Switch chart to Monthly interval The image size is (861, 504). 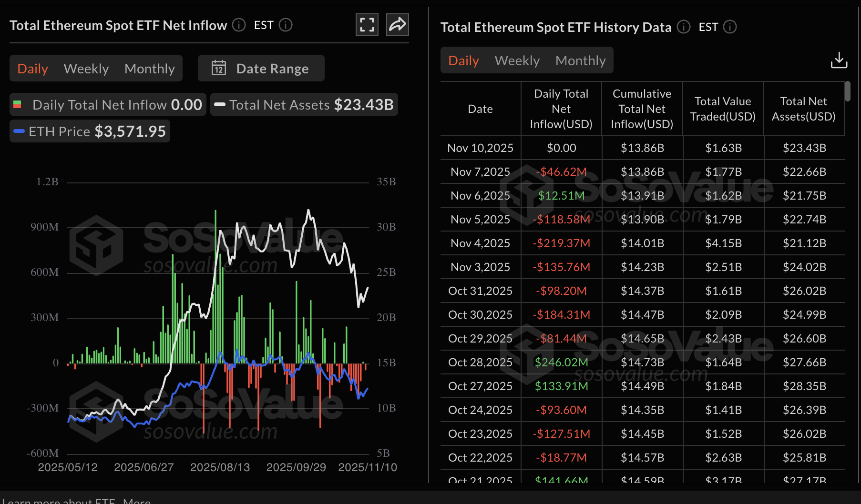pyautogui.click(x=150, y=68)
